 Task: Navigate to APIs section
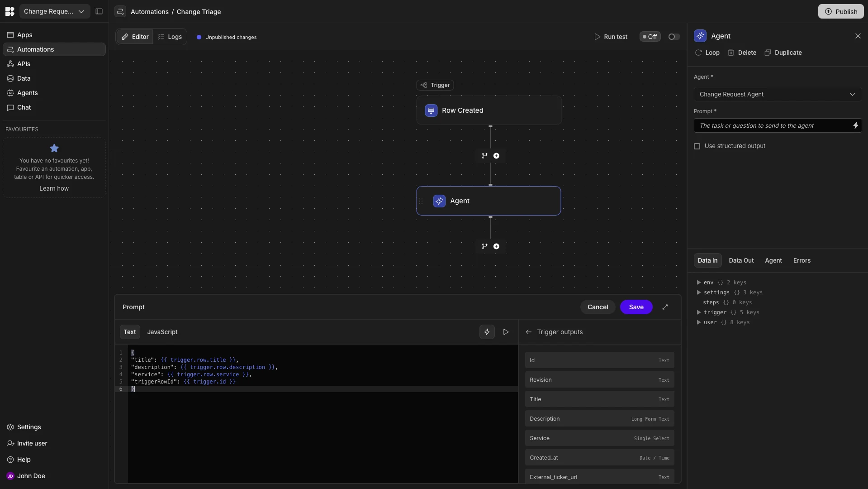coord(54,64)
